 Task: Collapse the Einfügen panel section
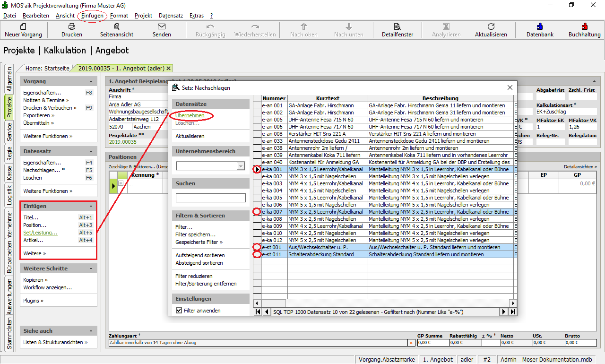pyautogui.click(x=90, y=206)
